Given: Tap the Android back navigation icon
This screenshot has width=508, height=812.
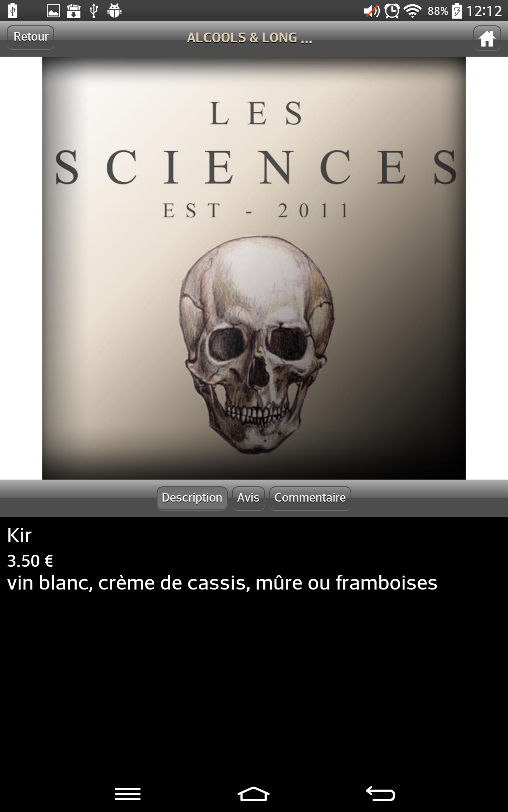Looking at the screenshot, I should (x=380, y=793).
